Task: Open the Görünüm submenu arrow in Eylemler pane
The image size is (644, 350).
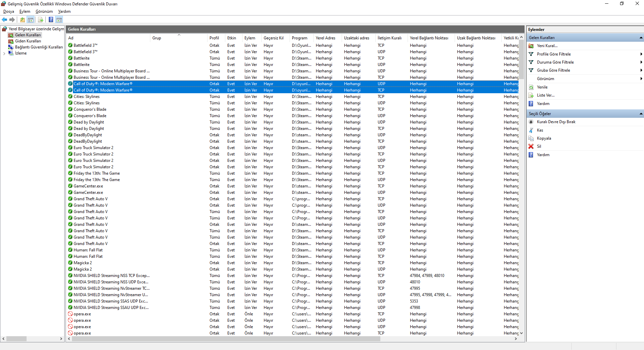Action: pyautogui.click(x=641, y=79)
